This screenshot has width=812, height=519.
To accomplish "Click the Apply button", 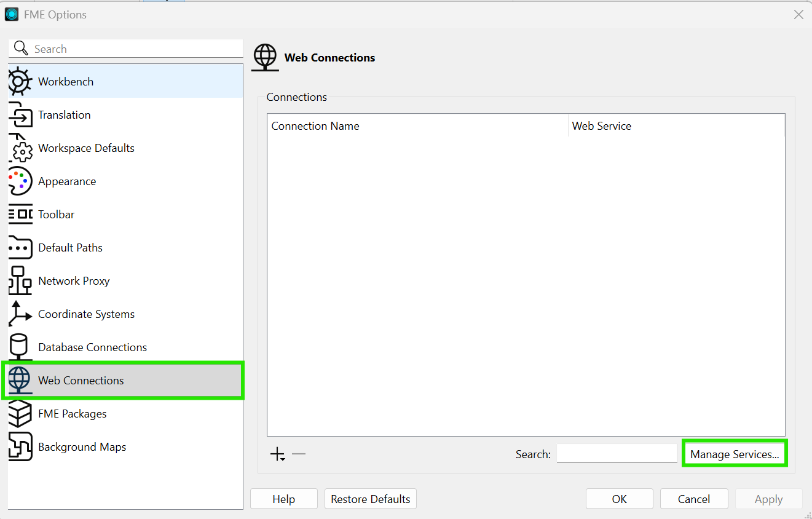I will click(x=768, y=499).
